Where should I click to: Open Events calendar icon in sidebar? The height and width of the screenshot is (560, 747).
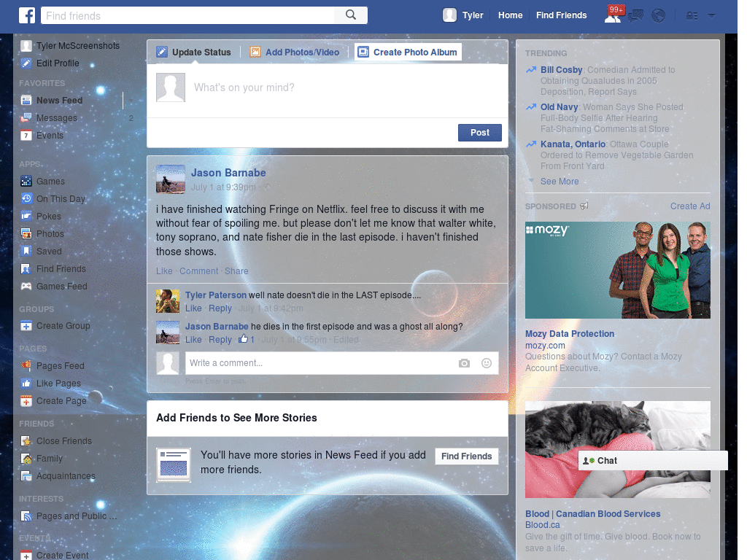[x=26, y=136]
